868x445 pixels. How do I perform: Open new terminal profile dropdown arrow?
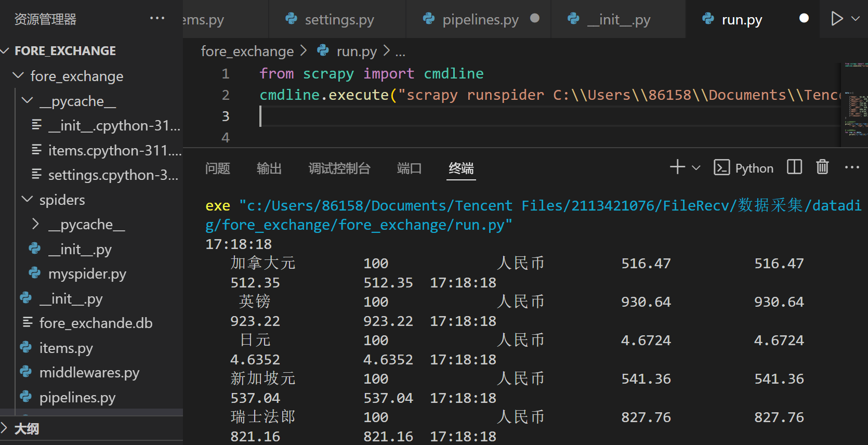696,167
